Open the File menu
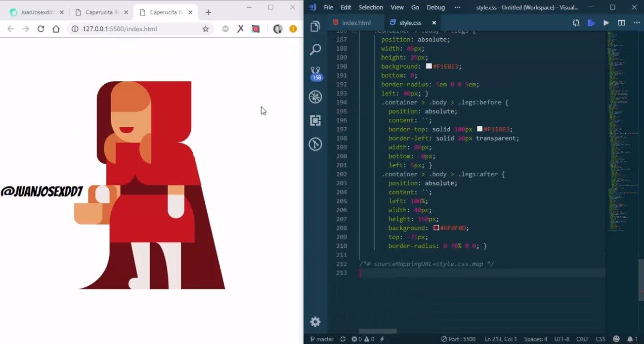The image size is (644, 344). (x=328, y=7)
